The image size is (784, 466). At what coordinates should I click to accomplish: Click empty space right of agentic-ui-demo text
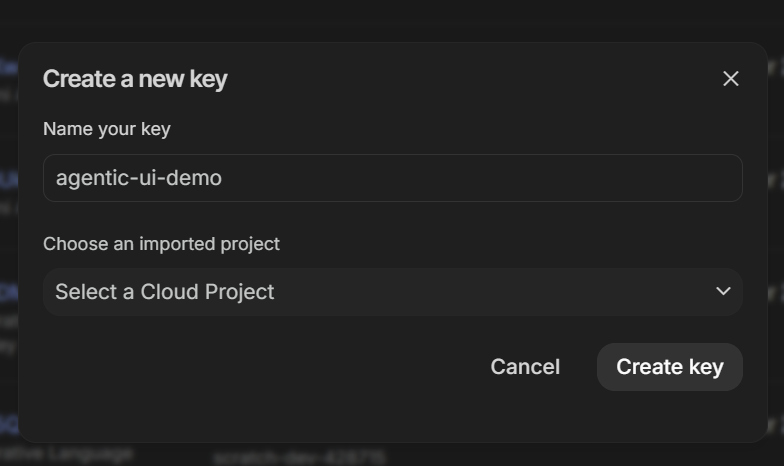pyautogui.click(x=480, y=178)
